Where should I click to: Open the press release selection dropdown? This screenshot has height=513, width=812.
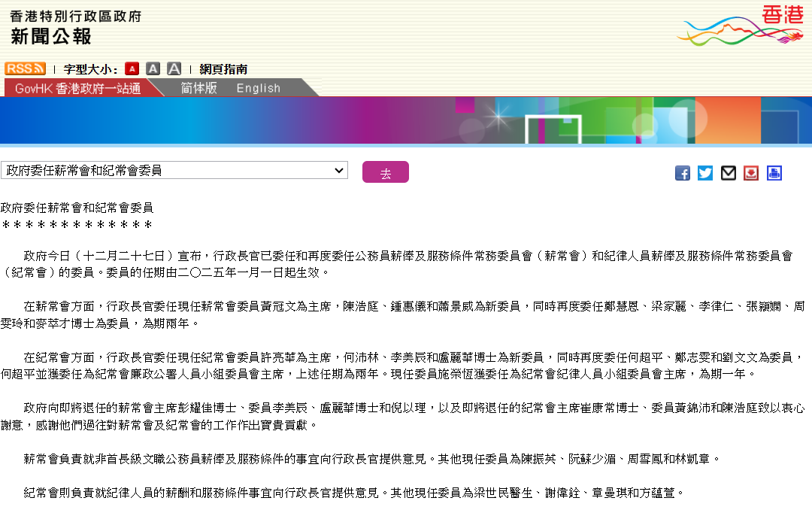tap(174, 171)
